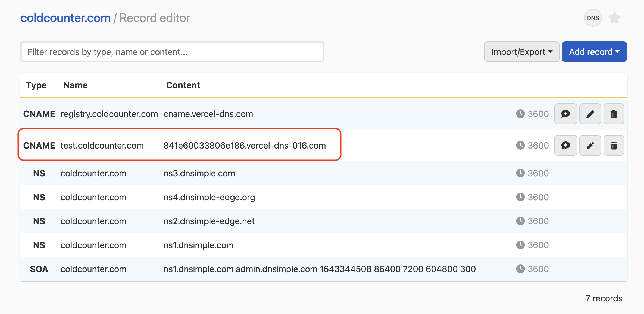
Task: Edit the registry.coldcounter.com CNAME record
Action: point(590,114)
